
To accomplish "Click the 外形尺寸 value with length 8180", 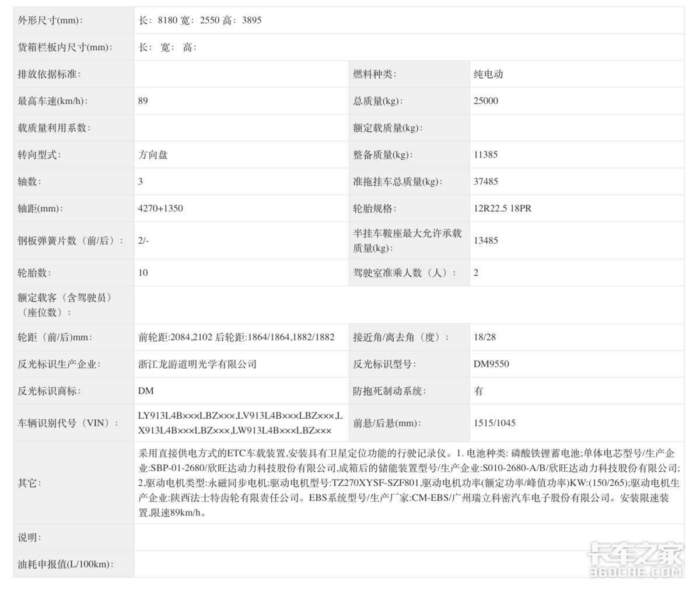I will 199,20.
